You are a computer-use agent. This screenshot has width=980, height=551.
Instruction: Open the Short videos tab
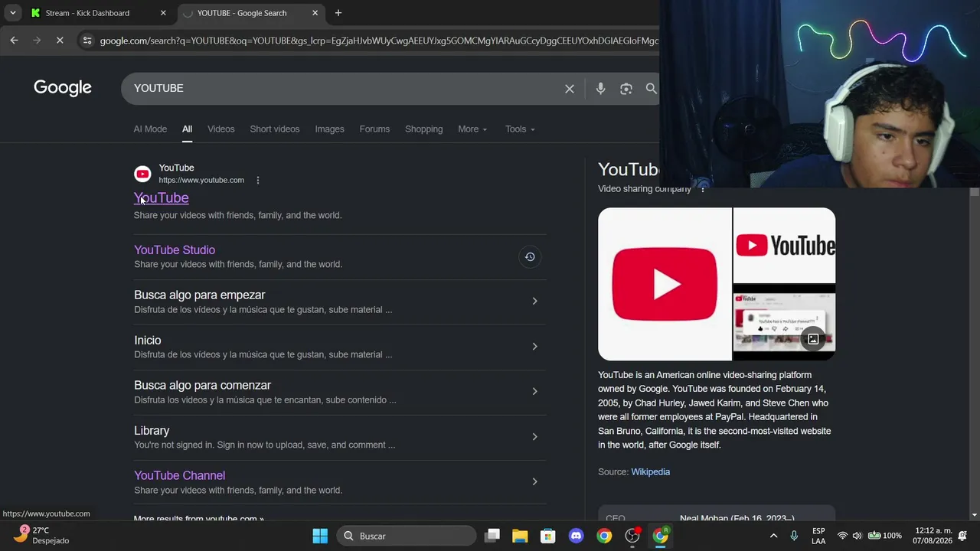(x=275, y=129)
